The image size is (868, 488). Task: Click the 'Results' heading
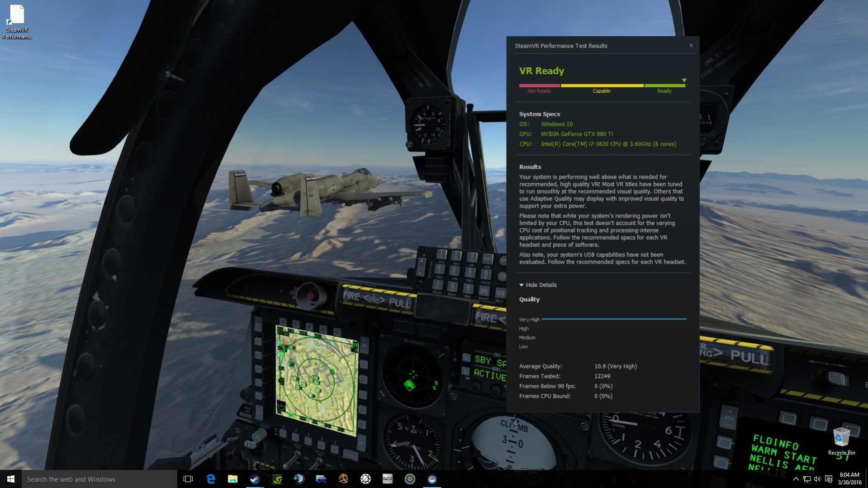(x=530, y=167)
